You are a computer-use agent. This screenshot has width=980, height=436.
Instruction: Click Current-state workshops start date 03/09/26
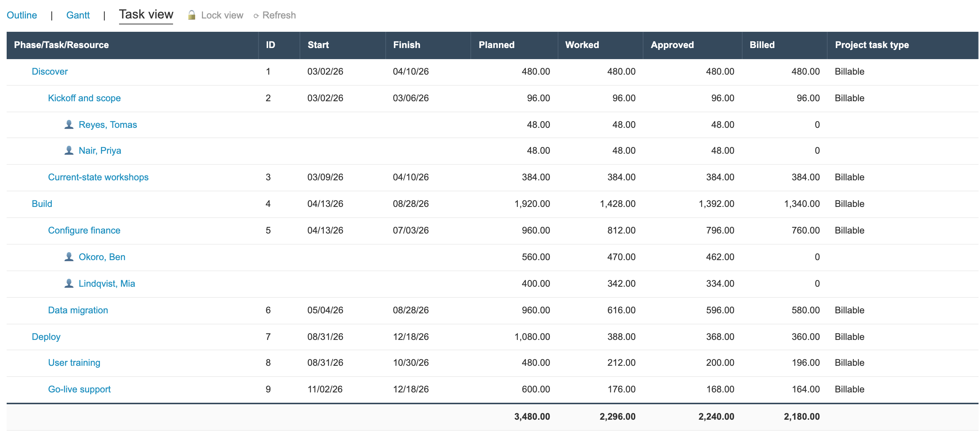pyautogui.click(x=325, y=177)
